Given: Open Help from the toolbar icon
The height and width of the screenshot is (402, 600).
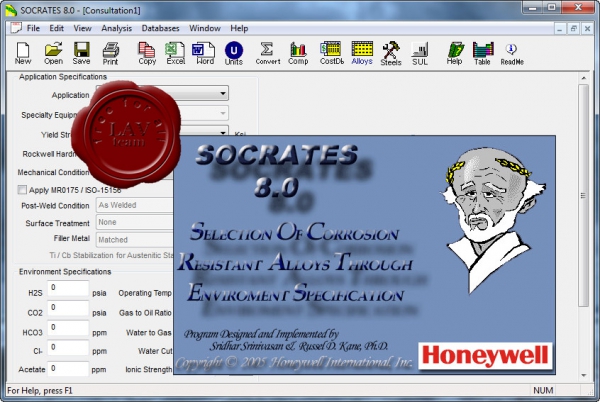Looking at the screenshot, I should pos(455,53).
